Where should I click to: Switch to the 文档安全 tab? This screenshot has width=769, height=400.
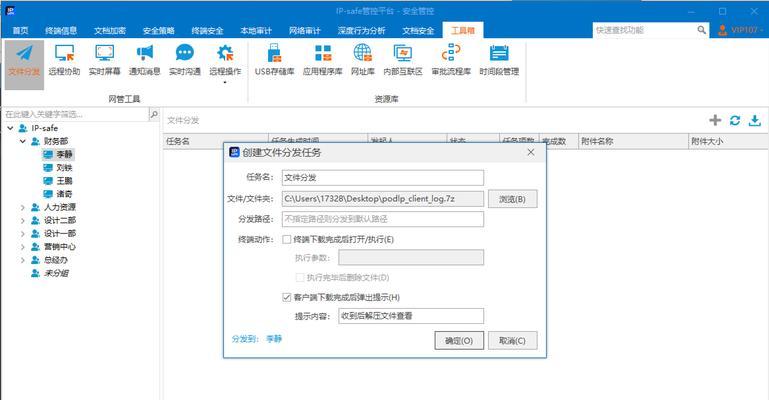point(418,30)
